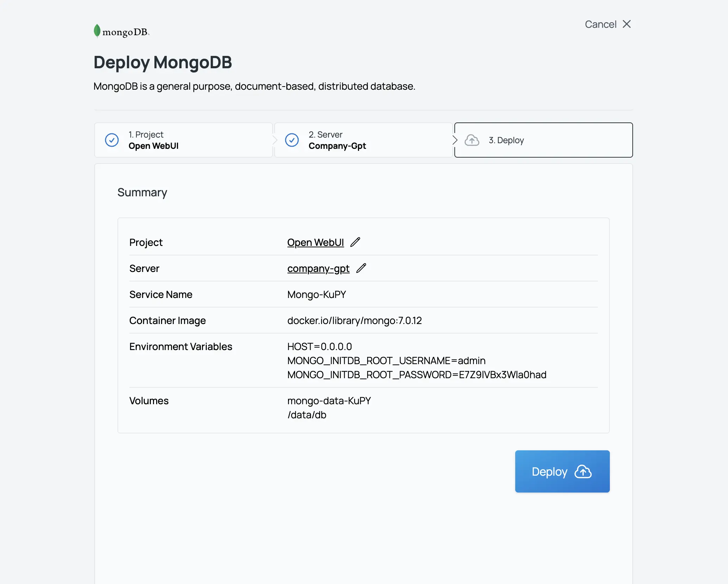Go to step 2 Server tab

[x=363, y=140]
